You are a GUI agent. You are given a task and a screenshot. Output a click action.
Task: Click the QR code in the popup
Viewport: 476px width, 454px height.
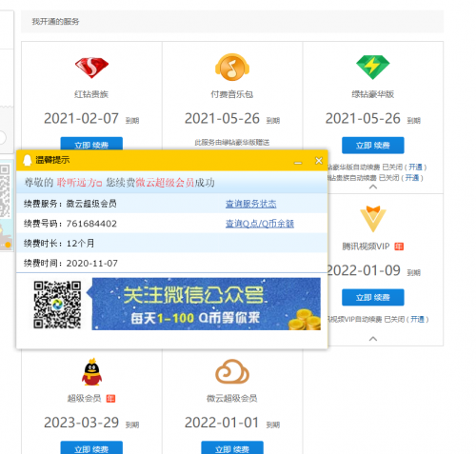(x=57, y=305)
